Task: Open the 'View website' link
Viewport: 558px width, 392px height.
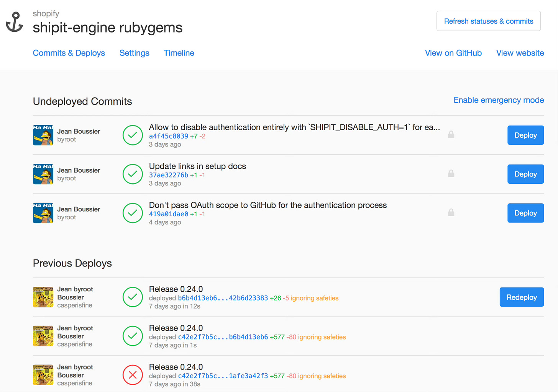Action: click(x=520, y=53)
